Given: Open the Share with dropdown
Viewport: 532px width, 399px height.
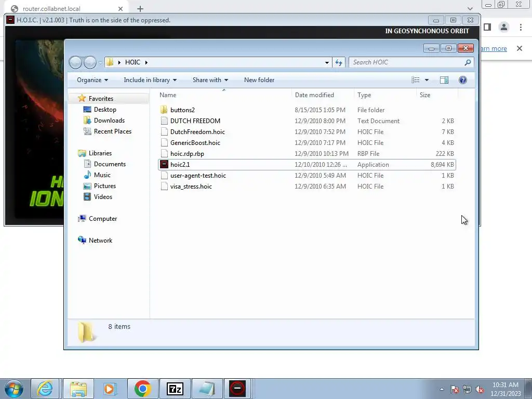Looking at the screenshot, I should tap(210, 80).
